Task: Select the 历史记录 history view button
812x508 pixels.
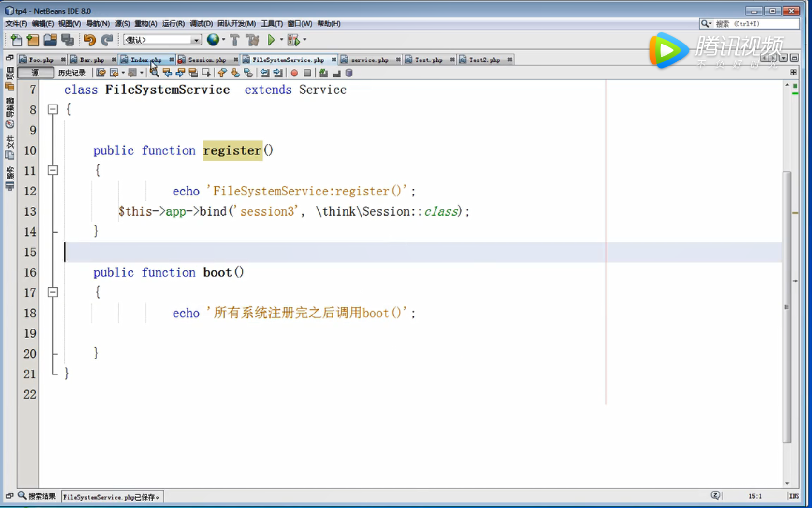Action: click(72, 73)
